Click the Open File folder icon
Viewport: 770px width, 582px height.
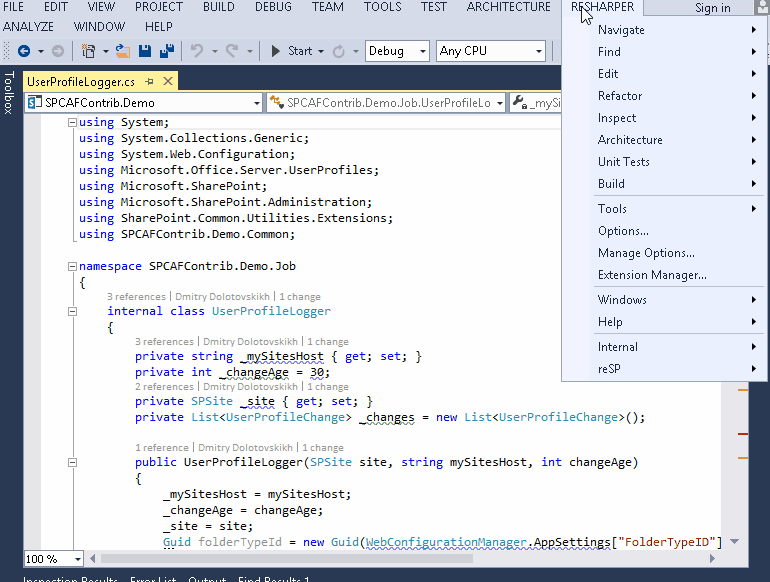pos(123,51)
